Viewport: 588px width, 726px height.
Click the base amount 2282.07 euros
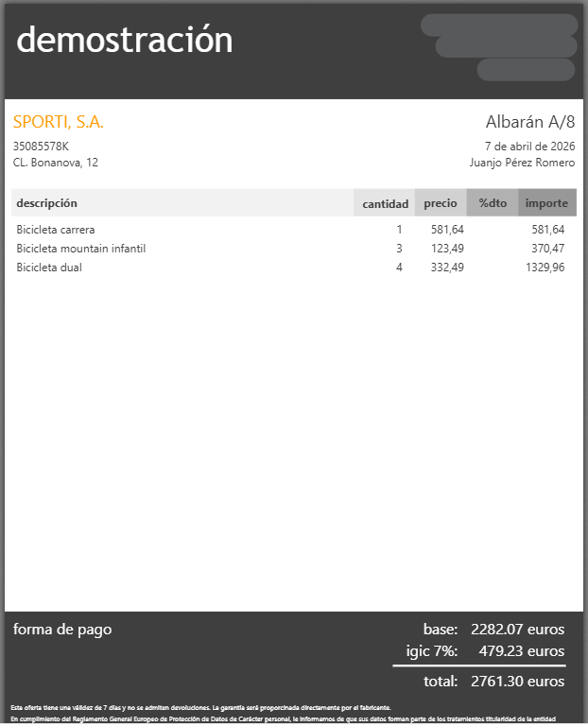click(518, 630)
